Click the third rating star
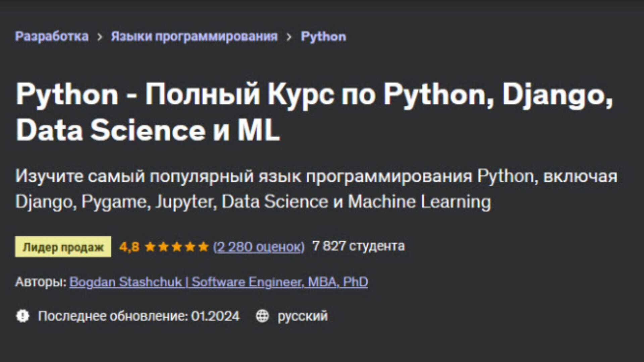 pos(177,247)
